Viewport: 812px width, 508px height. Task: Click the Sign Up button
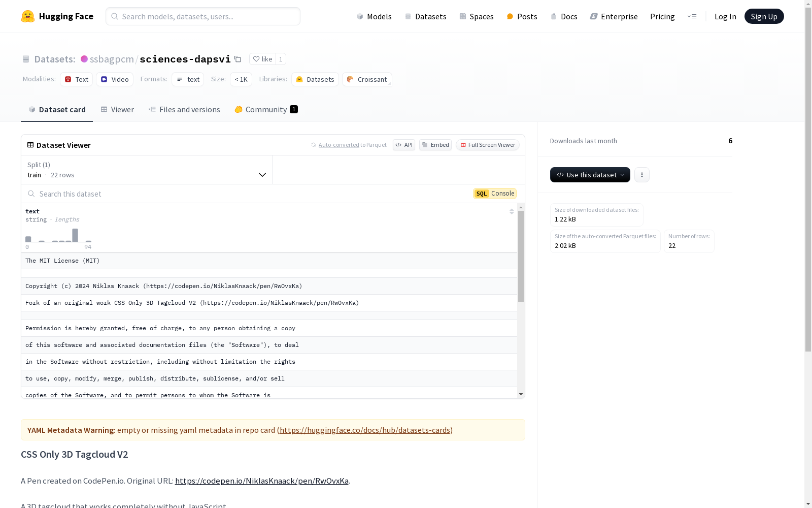(764, 16)
